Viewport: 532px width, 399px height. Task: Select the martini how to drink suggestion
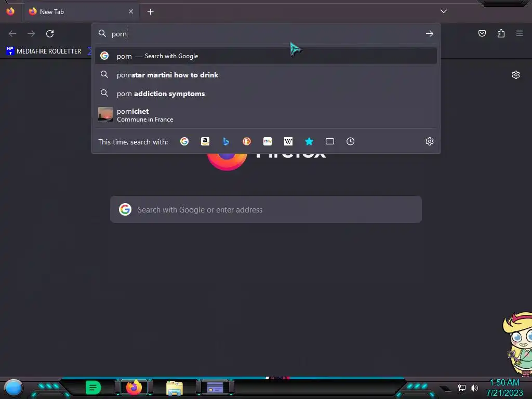coord(266,75)
